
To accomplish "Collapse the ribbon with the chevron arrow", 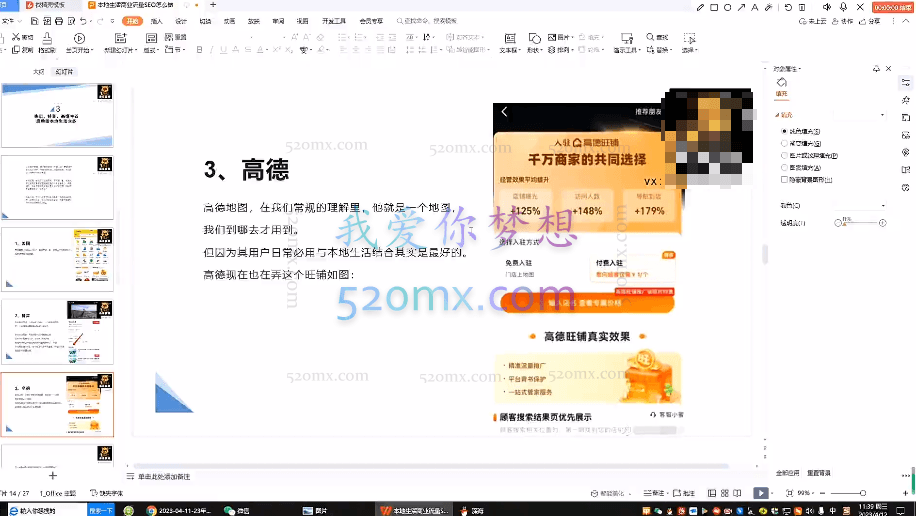I will pyautogui.click(x=907, y=21).
